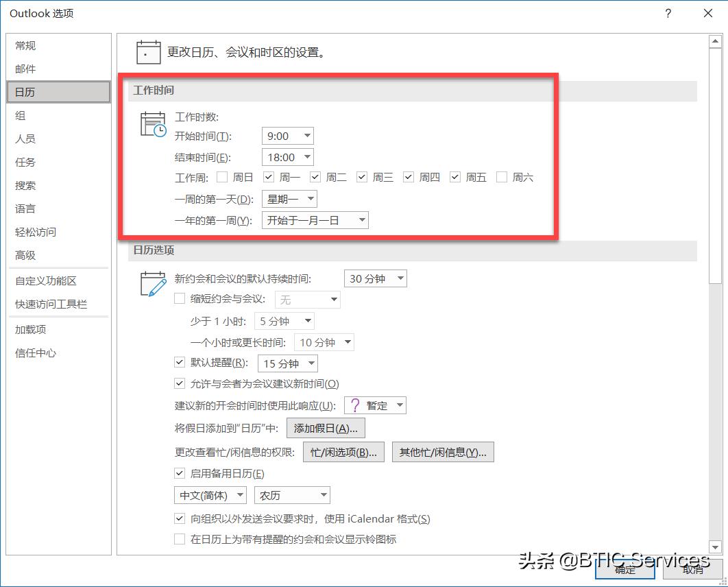Viewport: 728px width, 587px height.
Task: Enable the 缩短约会与会议 checkbox
Action: point(180,299)
